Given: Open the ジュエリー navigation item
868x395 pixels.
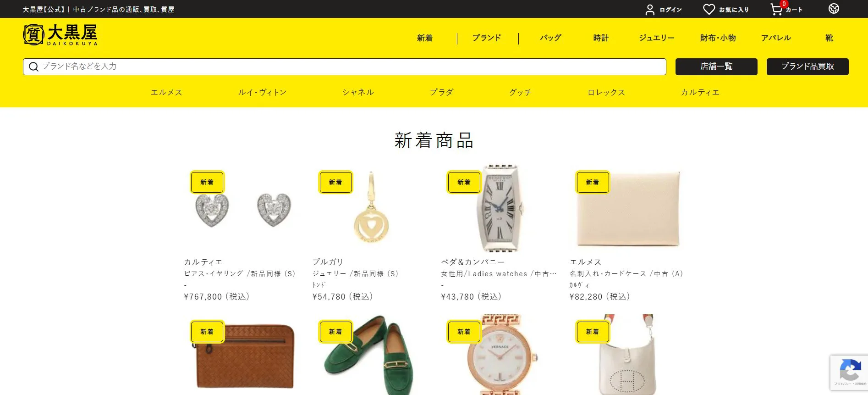Looking at the screenshot, I should (x=657, y=38).
